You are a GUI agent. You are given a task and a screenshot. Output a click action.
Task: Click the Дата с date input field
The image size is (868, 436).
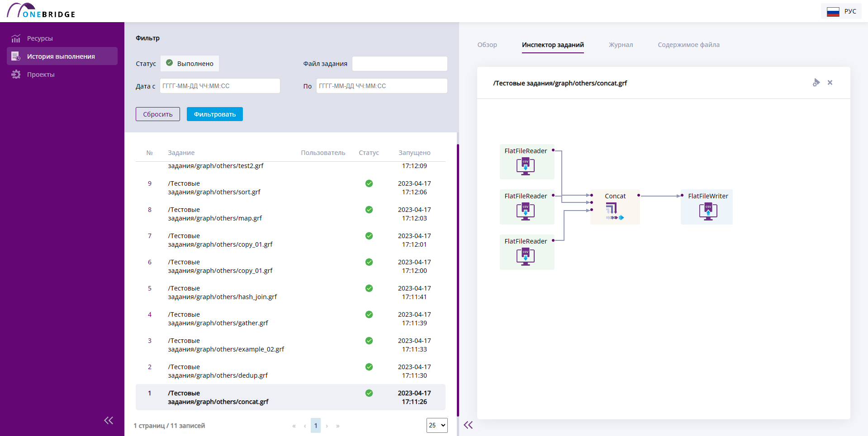(220, 86)
